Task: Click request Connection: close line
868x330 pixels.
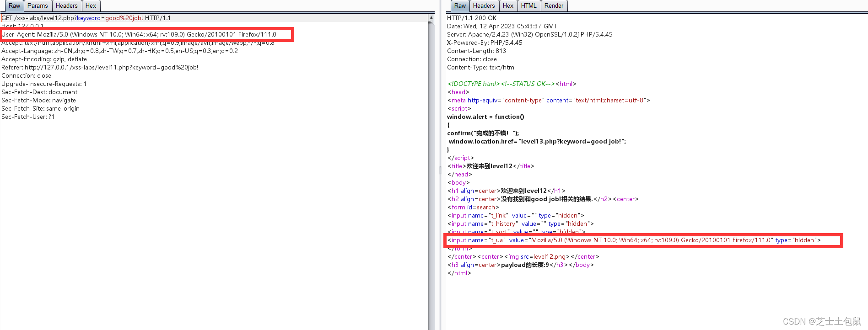Action: tap(27, 76)
